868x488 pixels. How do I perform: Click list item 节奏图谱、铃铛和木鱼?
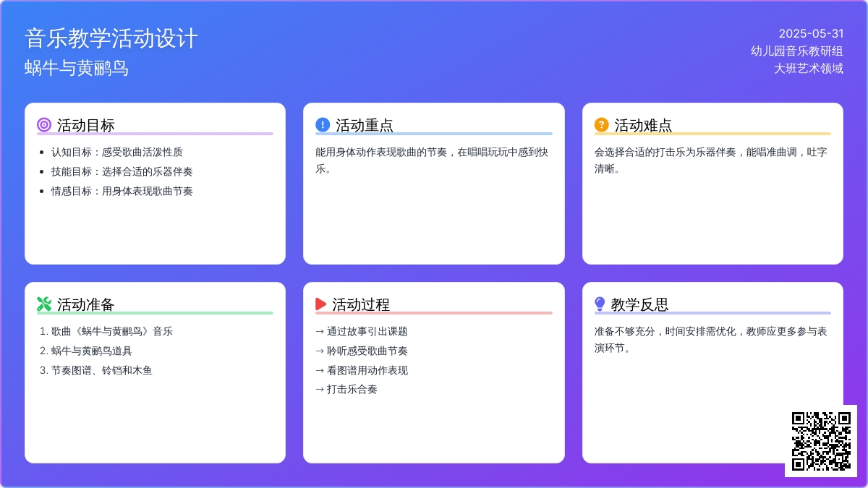[102, 370]
